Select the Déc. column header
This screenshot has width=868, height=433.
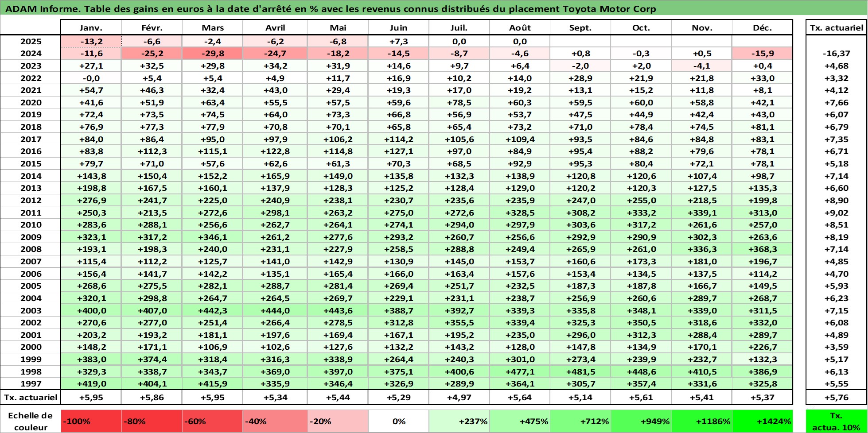pos(762,27)
